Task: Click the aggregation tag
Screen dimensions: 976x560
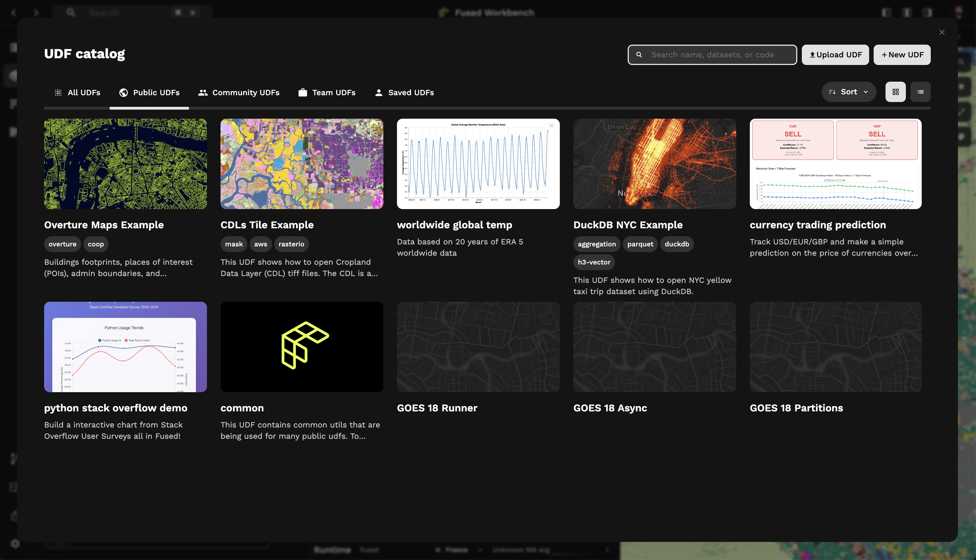Action: coord(597,244)
